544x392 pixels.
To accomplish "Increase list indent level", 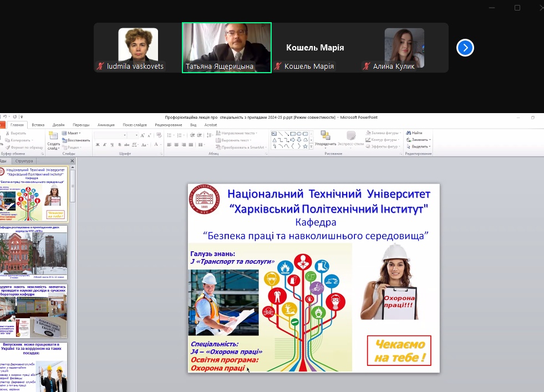I will [x=200, y=135].
